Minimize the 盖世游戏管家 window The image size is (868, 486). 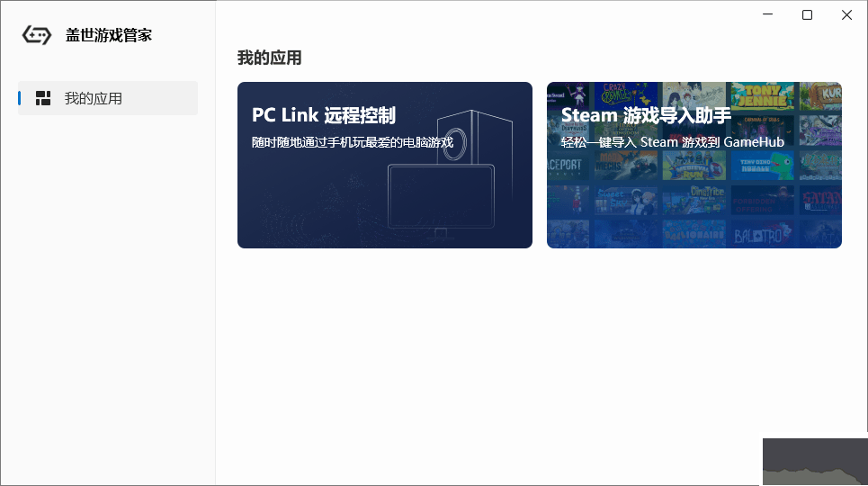coord(767,15)
